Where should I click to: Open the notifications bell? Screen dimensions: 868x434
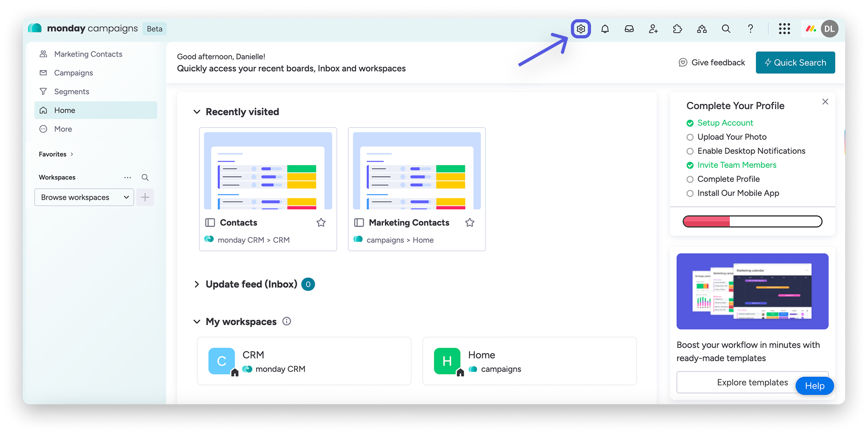pos(605,29)
